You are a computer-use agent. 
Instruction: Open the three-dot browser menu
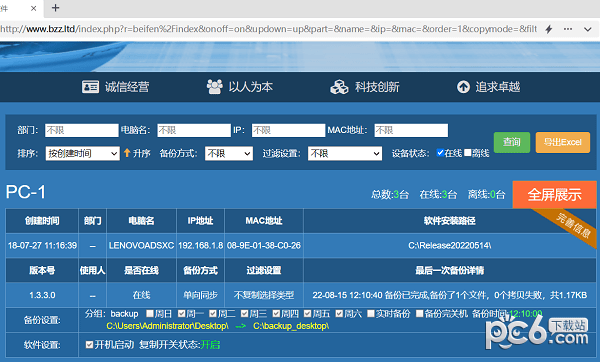point(568,29)
